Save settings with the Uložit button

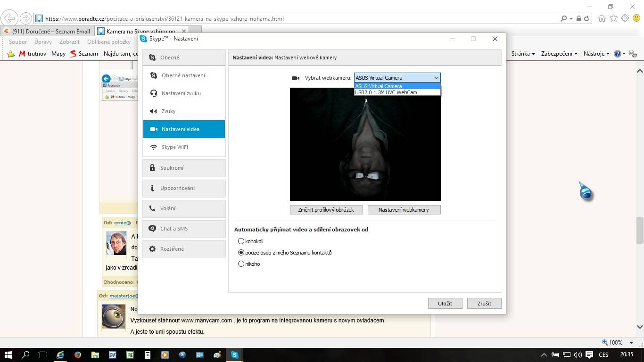[x=445, y=304]
